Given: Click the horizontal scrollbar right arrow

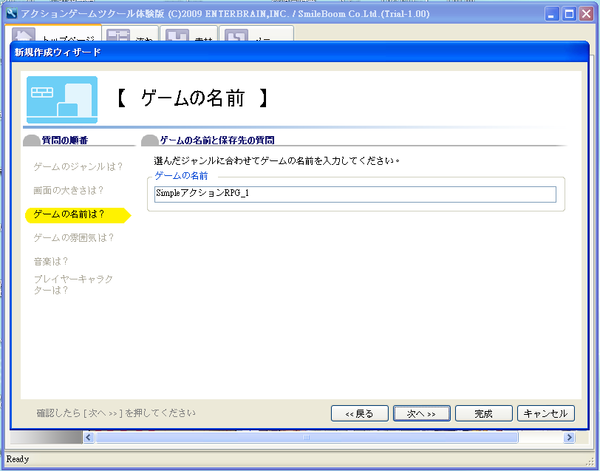Looking at the screenshot, I should coord(569,437).
